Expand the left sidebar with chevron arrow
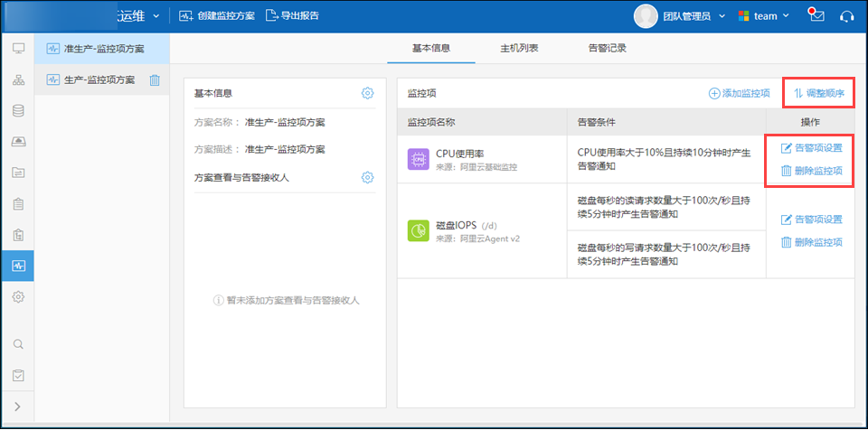The height and width of the screenshot is (430, 868). coord(18,407)
